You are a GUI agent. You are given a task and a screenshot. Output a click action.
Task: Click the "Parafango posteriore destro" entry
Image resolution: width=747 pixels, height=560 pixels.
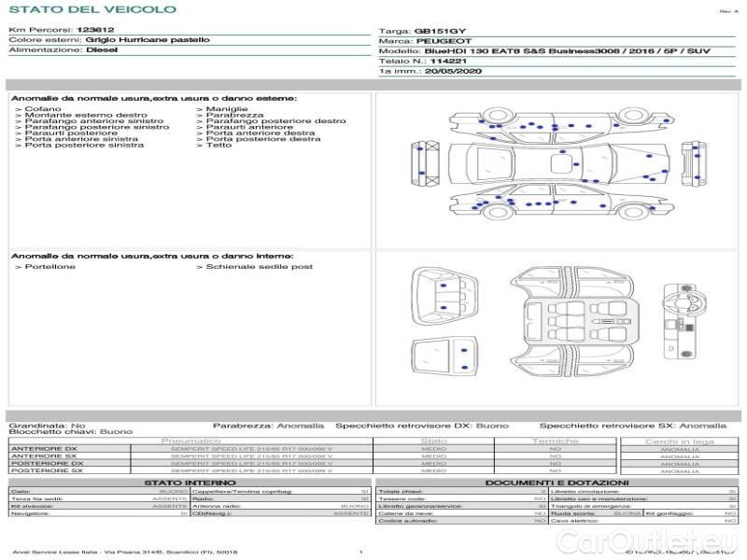[x=275, y=121]
